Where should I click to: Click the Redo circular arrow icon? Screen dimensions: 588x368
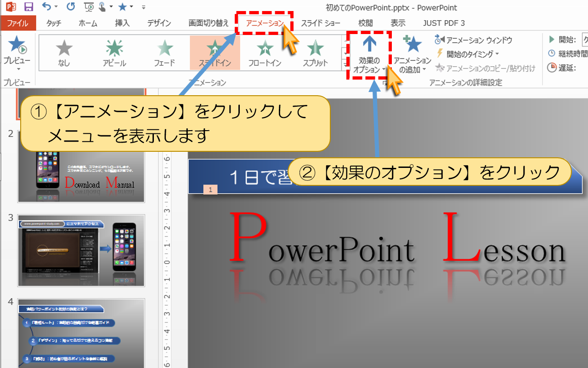[70, 7]
